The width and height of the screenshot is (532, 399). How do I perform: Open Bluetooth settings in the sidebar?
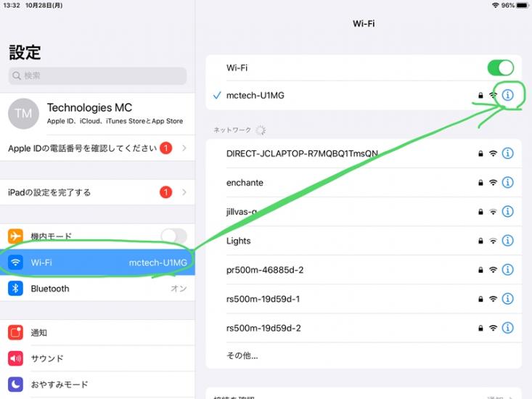97,289
